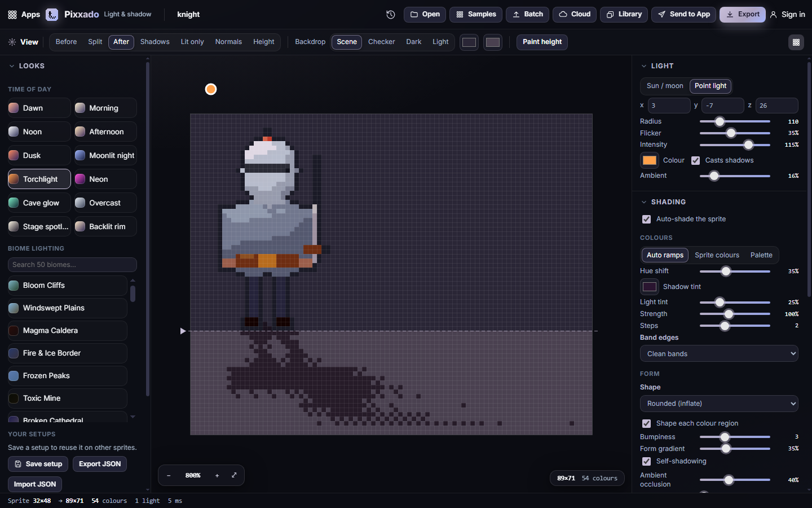Screen dimensions: 812x508
Task: Toggle Casts shadows checkbox
Action: point(695,160)
